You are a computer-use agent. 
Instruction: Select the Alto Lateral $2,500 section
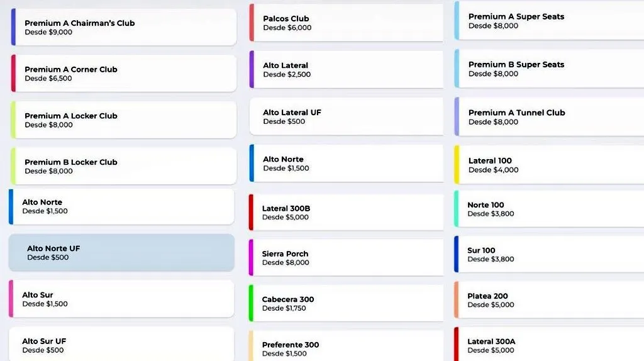pos(346,69)
